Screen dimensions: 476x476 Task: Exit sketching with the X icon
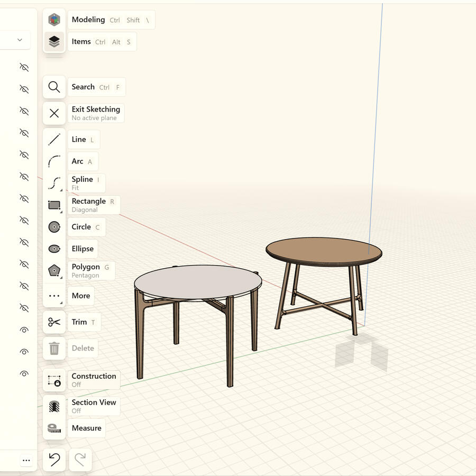(x=54, y=113)
